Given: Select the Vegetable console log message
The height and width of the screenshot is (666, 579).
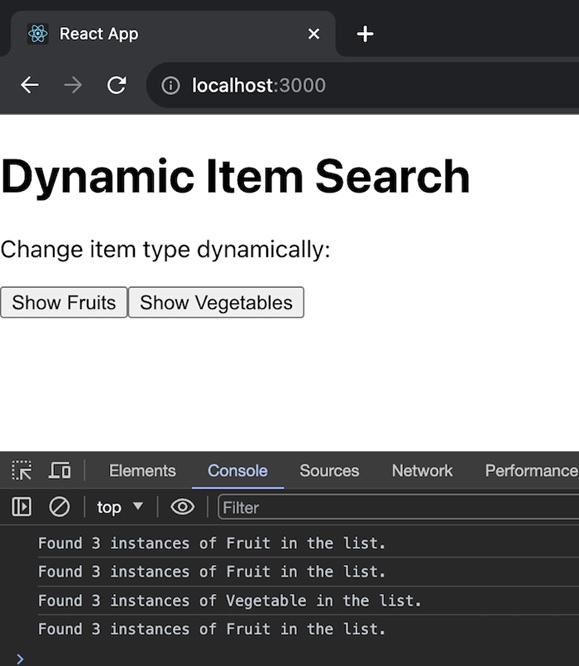Looking at the screenshot, I should (229, 601).
